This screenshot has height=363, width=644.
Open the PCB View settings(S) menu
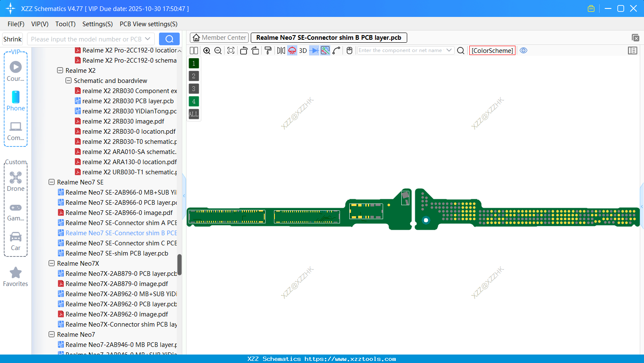[x=148, y=24]
